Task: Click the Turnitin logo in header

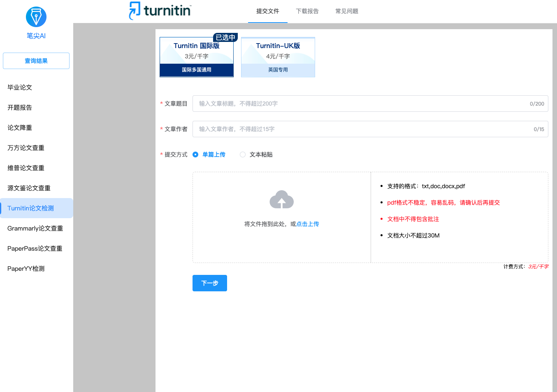Action: click(x=160, y=11)
